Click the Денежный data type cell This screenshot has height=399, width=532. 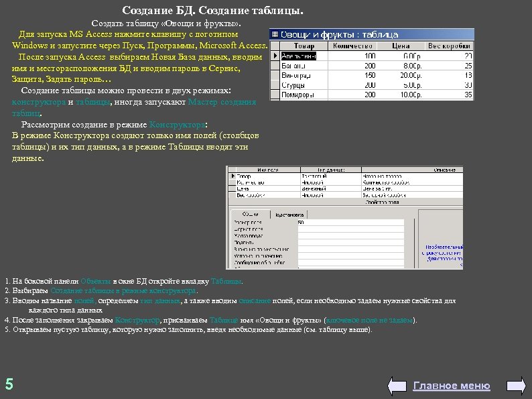(331, 189)
